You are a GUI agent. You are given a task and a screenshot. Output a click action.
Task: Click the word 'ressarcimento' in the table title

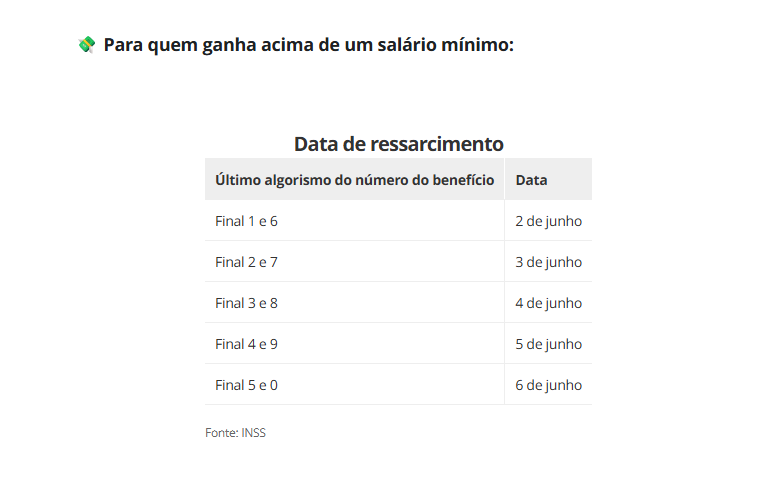(437, 144)
